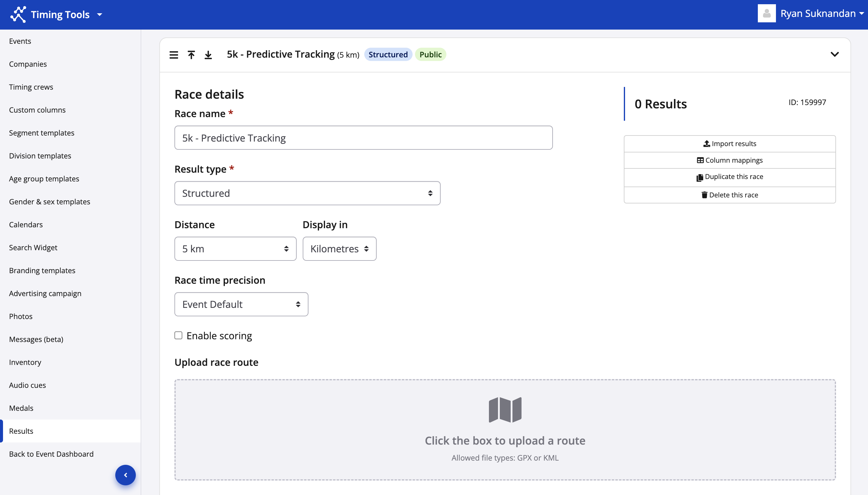Click Import results button
Screen dimensions: 868x495
[729, 143]
